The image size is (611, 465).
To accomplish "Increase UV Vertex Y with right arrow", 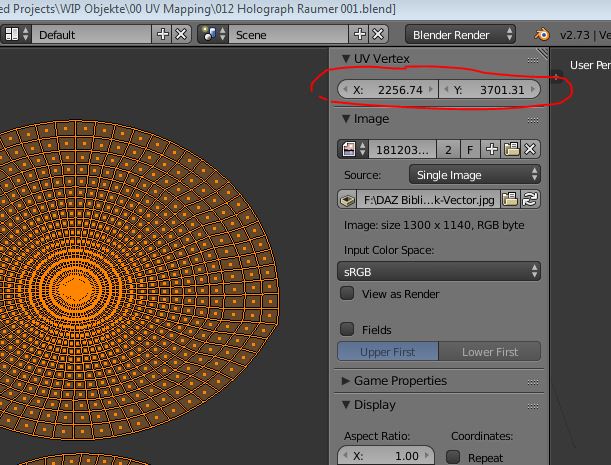I will (533, 89).
